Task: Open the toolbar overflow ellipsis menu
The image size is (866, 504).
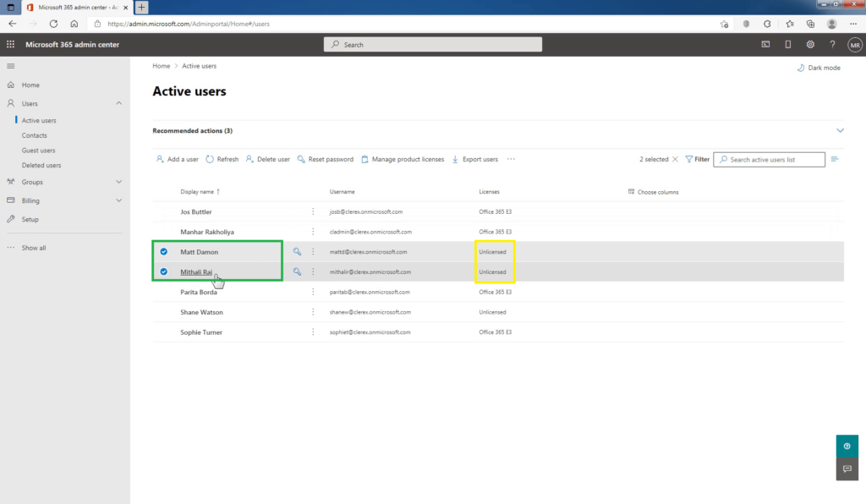Action: (x=511, y=159)
